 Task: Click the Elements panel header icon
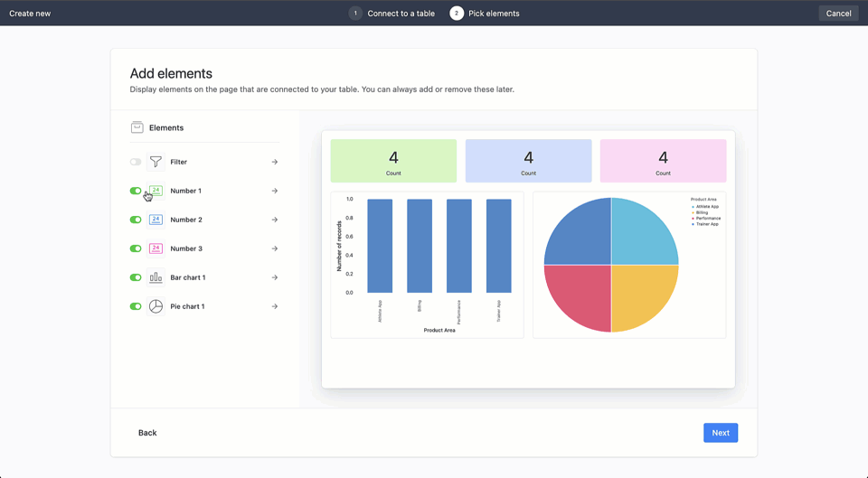137,127
